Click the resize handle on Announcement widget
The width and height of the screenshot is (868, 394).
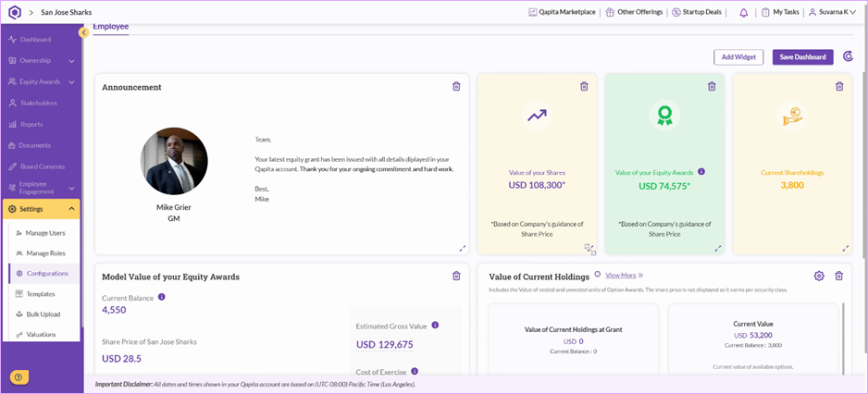(463, 249)
